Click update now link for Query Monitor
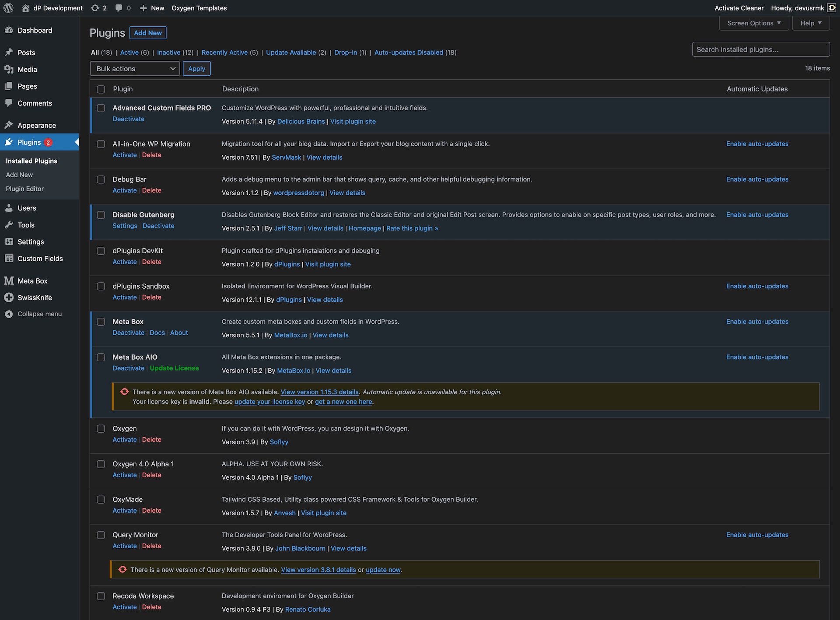This screenshot has width=840, height=620. coord(383,570)
